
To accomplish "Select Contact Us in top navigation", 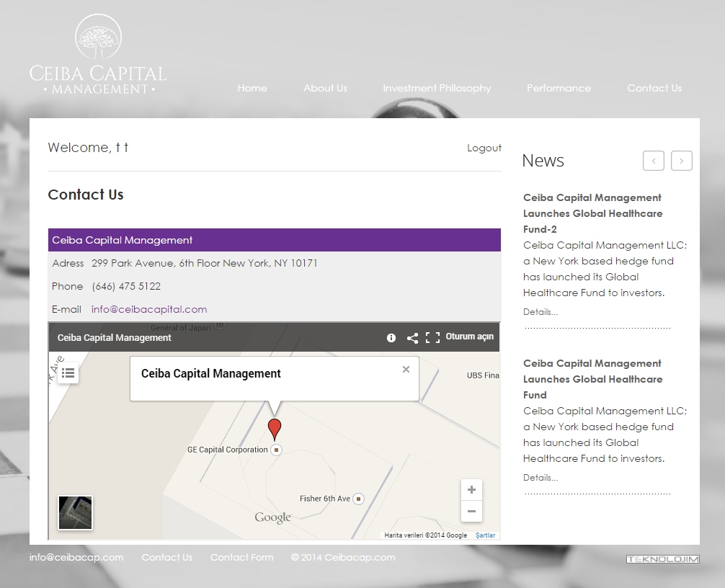I will coord(654,88).
